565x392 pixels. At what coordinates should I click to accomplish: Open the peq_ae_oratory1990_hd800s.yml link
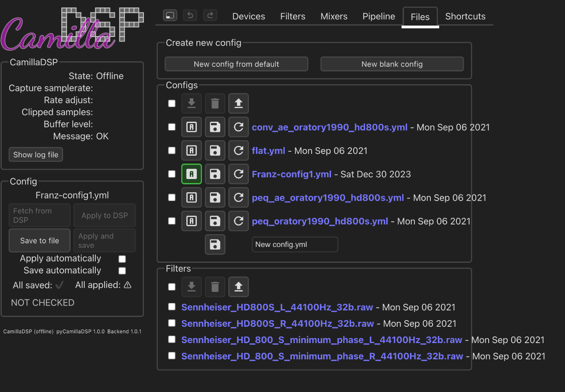[x=328, y=198]
